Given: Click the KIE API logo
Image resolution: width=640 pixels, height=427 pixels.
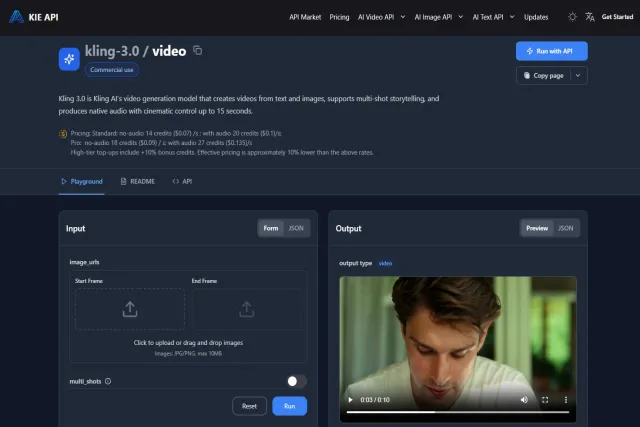Looking at the screenshot, I should click(34, 17).
